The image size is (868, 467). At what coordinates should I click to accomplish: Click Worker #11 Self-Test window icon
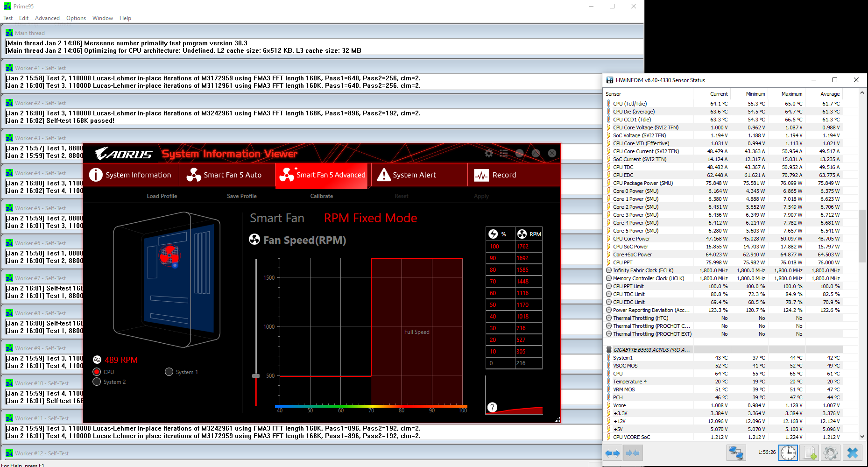9,418
